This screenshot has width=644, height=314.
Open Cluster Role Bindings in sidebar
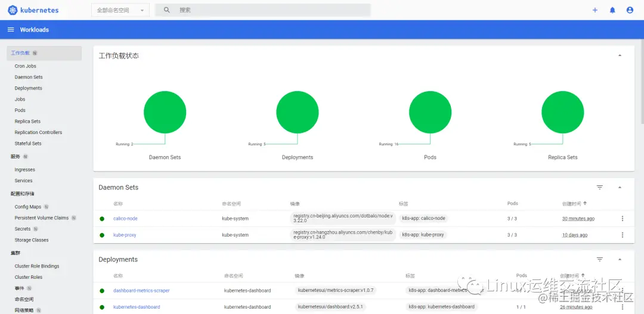point(37,266)
